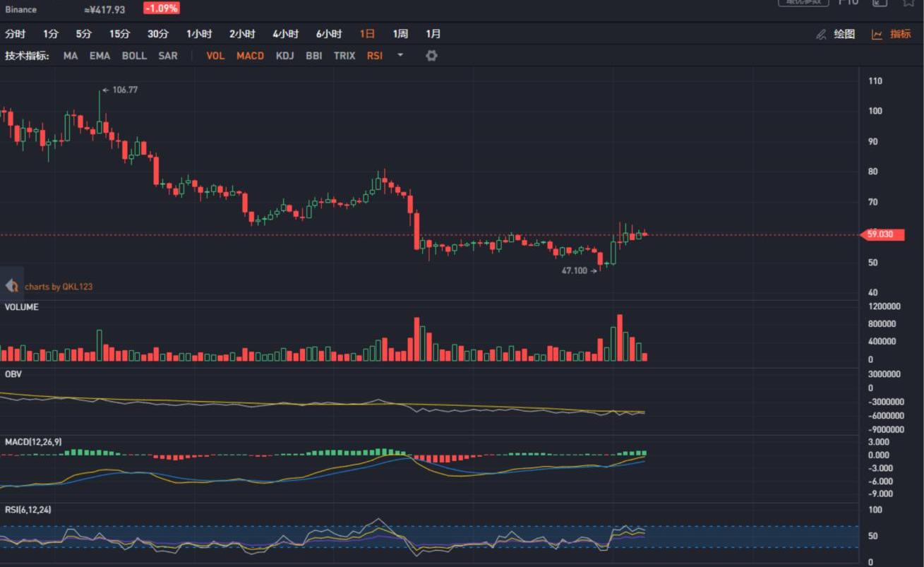Image resolution: width=924 pixels, height=567 pixels.
Task: Enable the KDJ indicator
Action: pos(285,55)
